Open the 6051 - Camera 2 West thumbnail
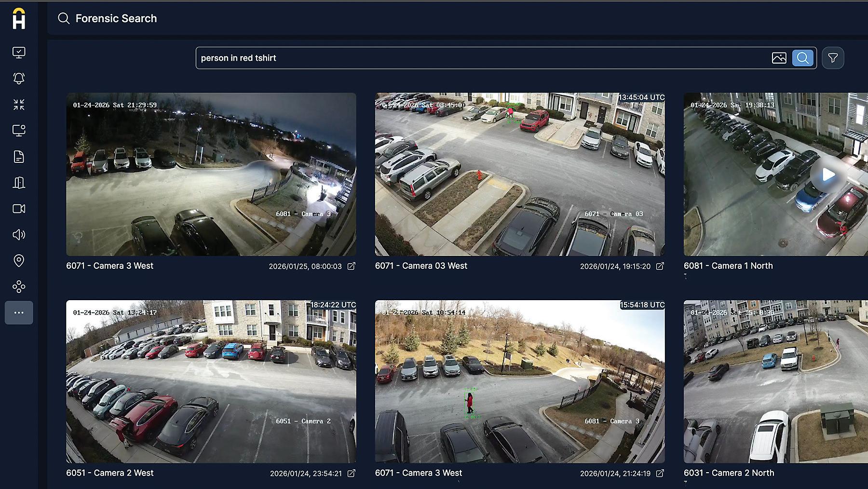868x489 pixels. pos(211,382)
